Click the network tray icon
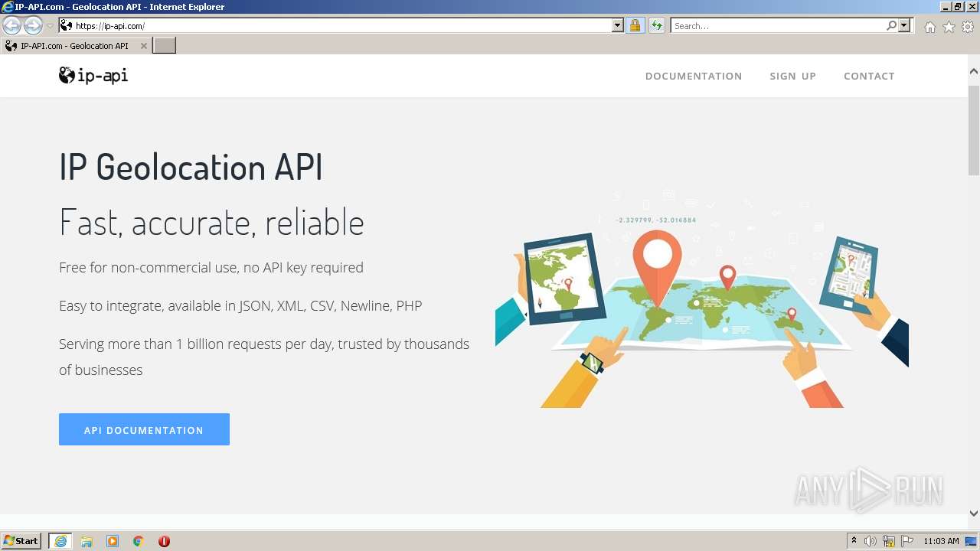Screen dimensions: 980x551 889,541
